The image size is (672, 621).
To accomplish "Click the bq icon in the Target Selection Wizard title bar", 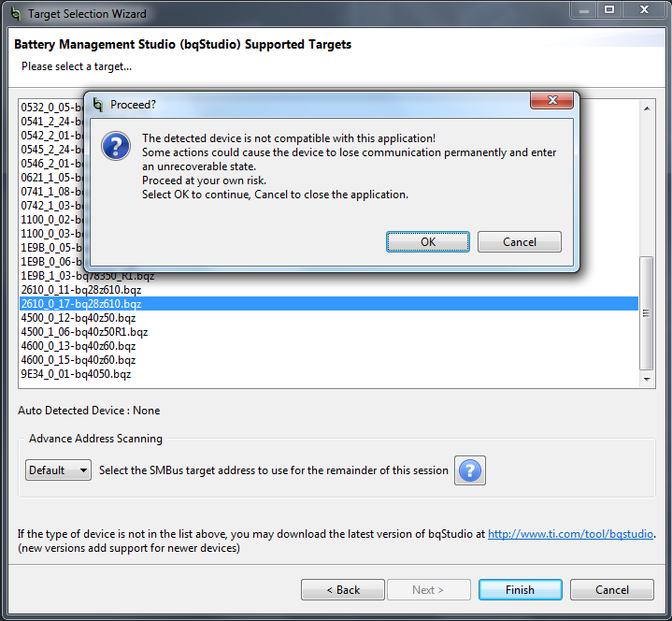I will pyautogui.click(x=16, y=13).
